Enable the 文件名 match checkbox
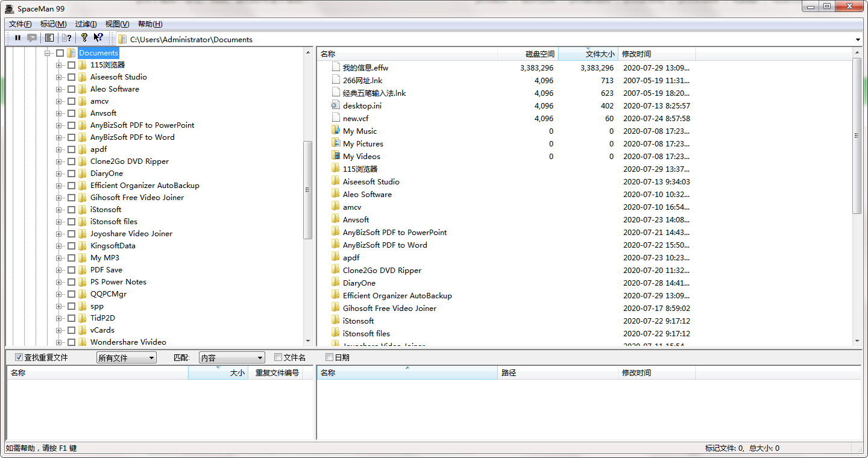 [278, 357]
